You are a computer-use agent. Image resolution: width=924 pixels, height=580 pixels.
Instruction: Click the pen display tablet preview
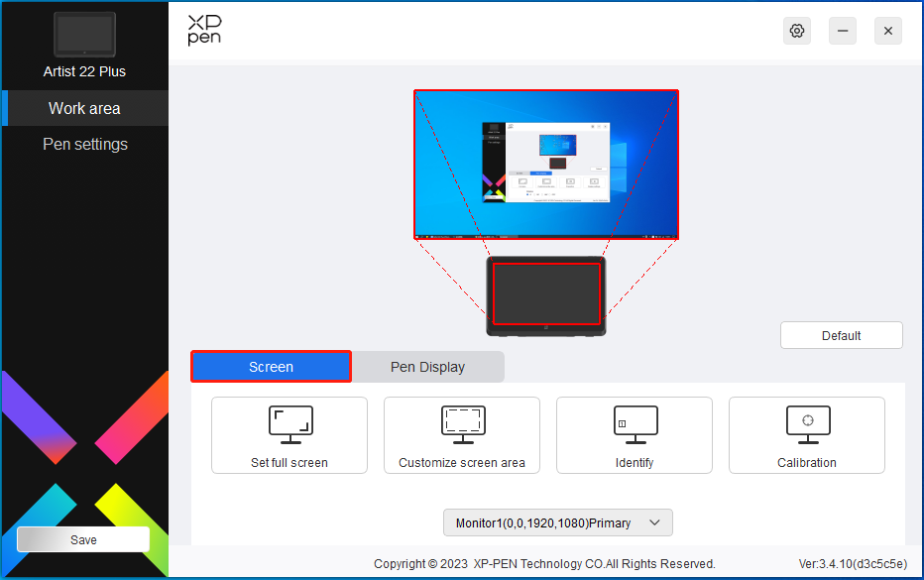(x=546, y=295)
